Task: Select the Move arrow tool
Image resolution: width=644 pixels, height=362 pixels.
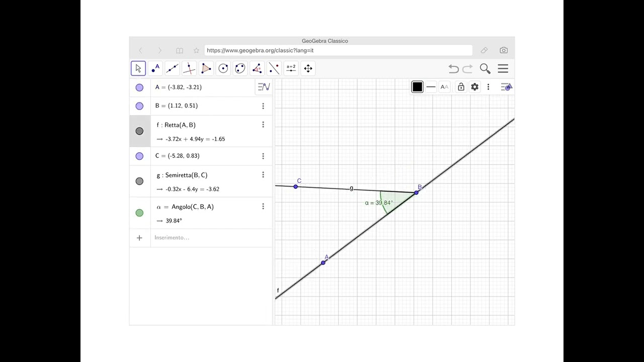Action: point(138,68)
